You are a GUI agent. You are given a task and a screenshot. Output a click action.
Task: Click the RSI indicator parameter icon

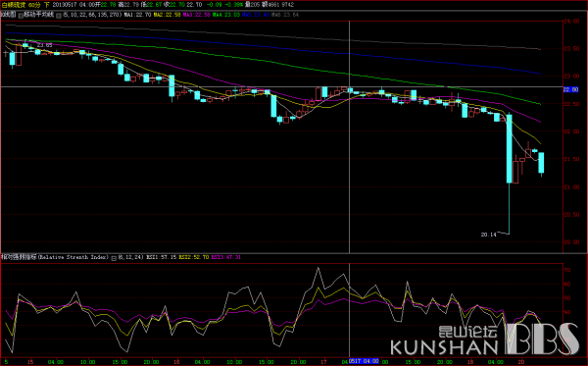tap(114, 258)
